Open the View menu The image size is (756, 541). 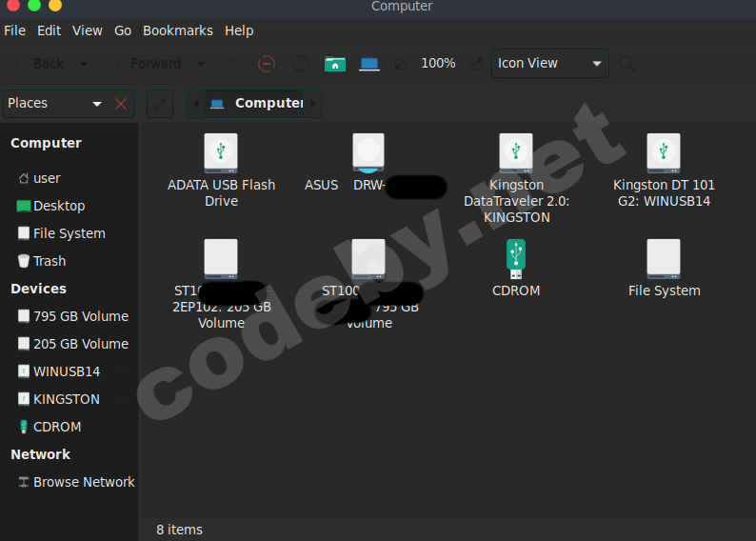88,30
